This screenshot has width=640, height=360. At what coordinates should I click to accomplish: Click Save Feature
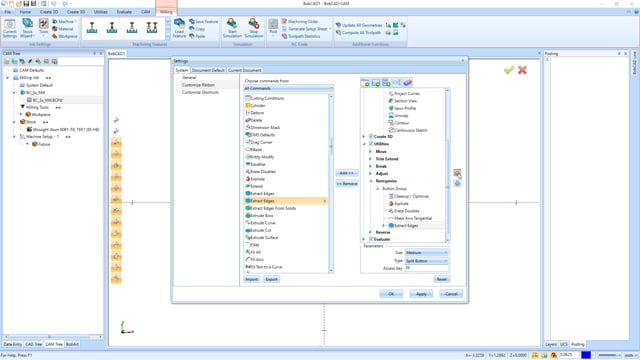coord(203,21)
